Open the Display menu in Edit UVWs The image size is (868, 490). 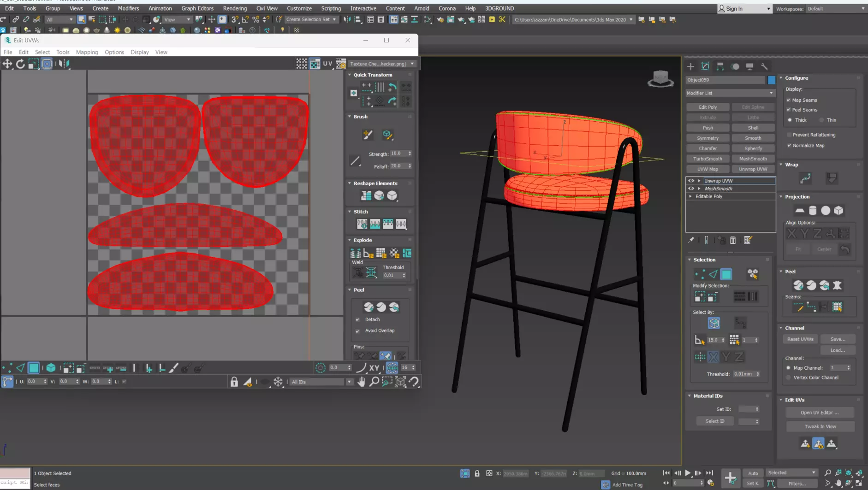[x=139, y=52]
